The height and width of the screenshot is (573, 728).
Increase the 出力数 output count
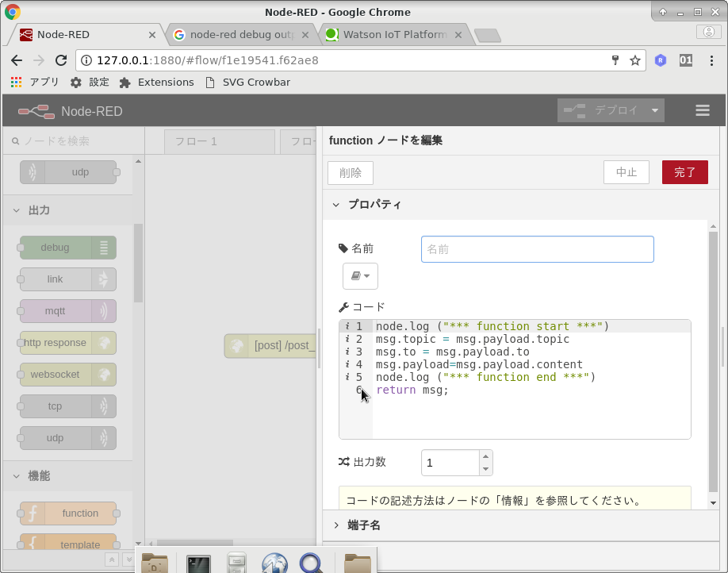(485, 457)
